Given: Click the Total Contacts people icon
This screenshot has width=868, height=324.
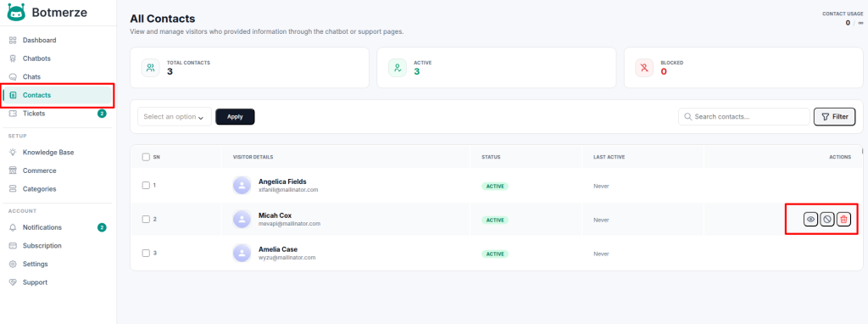Looking at the screenshot, I should [x=151, y=68].
